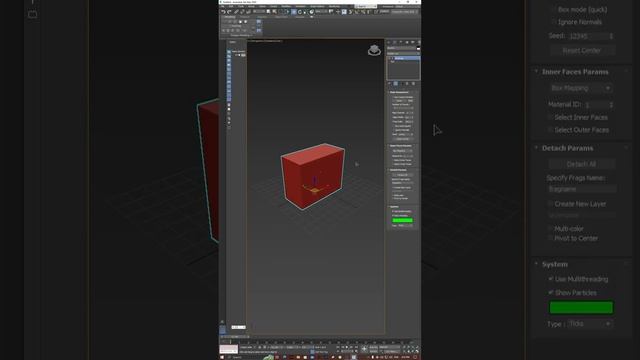This screenshot has width=640, height=360.
Task: Click the Set Key button
Action: coord(374,351)
